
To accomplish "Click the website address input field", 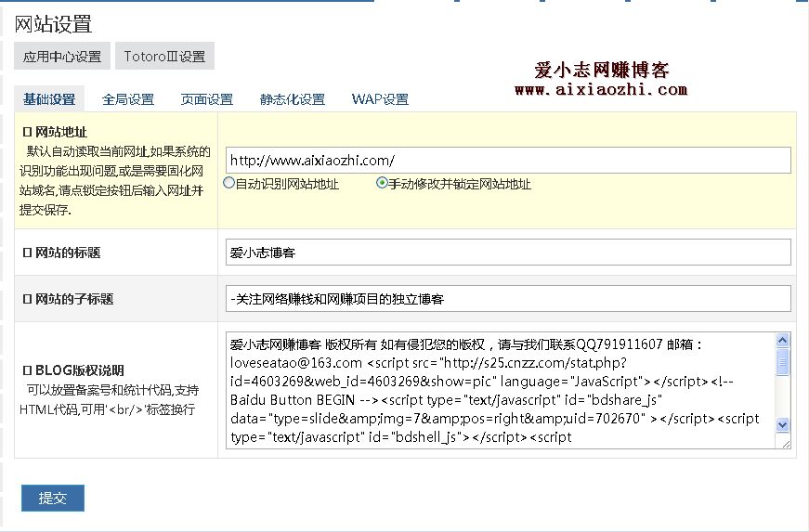I will tap(508, 161).
